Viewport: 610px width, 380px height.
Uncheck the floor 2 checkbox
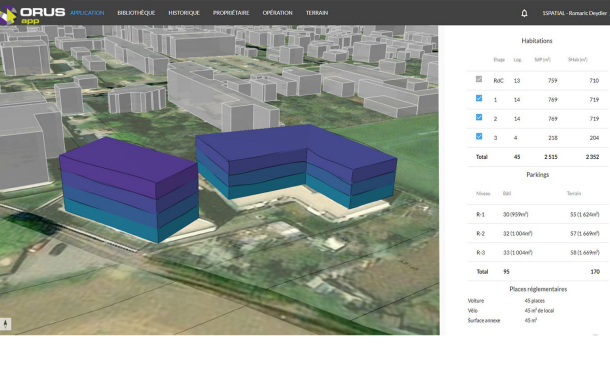[x=479, y=117]
